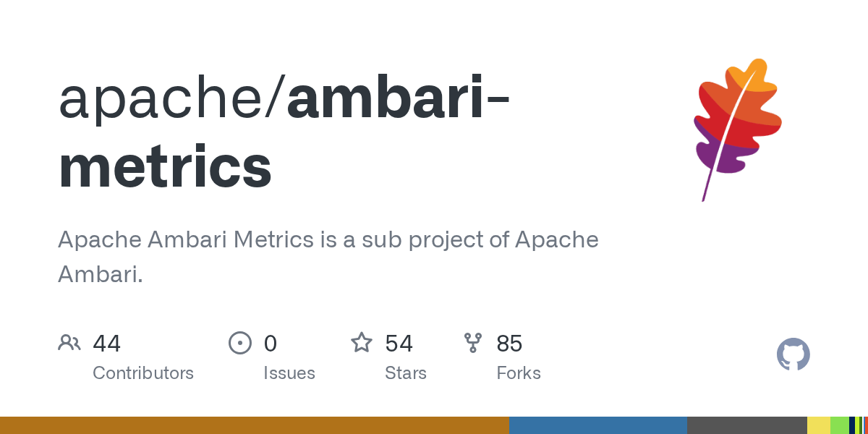Click the 85 forks count
The height and width of the screenshot is (434, 868).
[509, 343]
